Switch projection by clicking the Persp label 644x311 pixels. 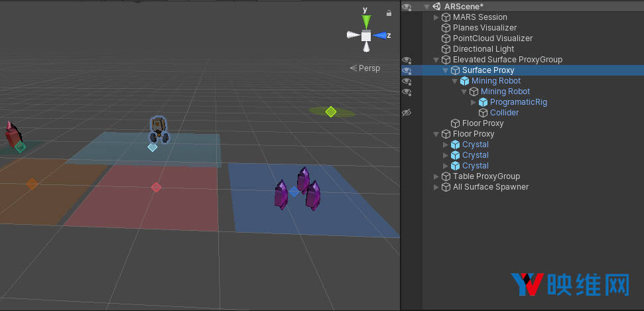click(365, 68)
